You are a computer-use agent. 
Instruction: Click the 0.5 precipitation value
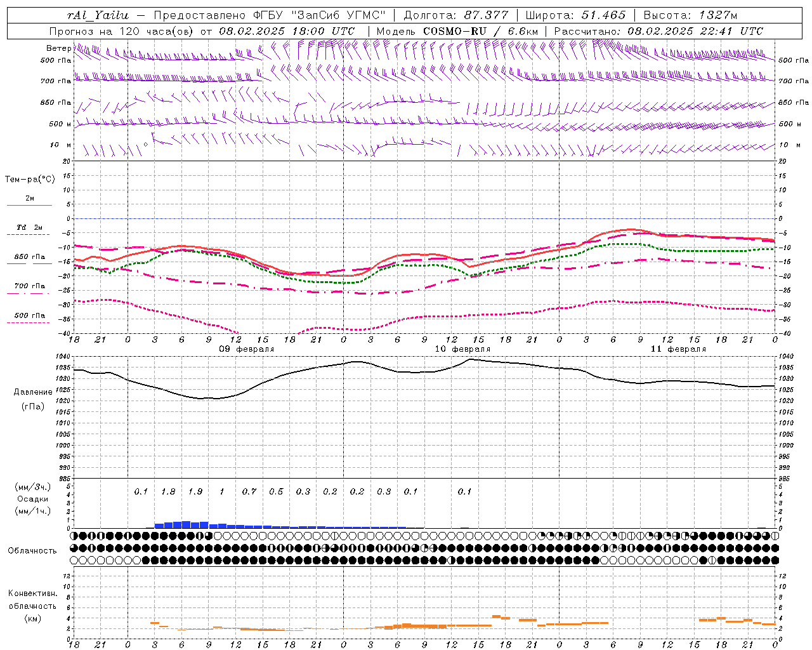point(276,491)
